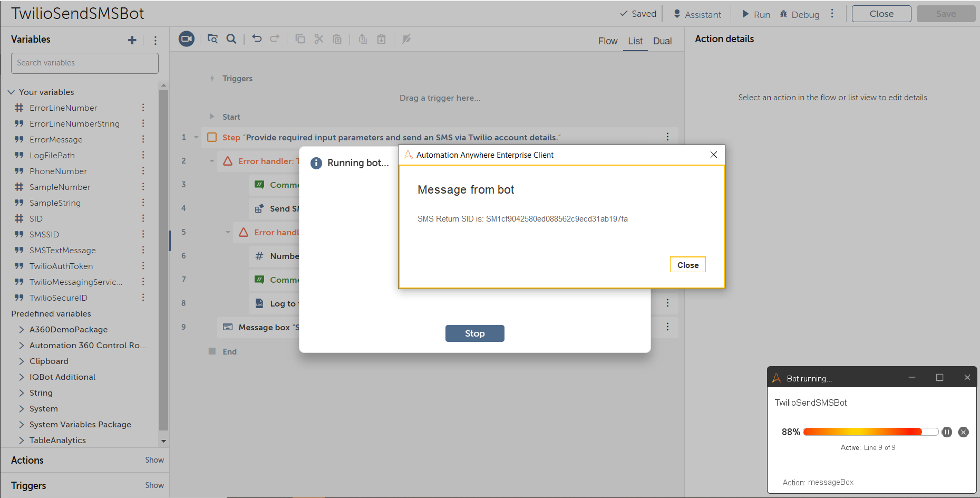Click the Cut scissors toolbar icon
Screen dimensions: 980x498
[x=318, y=39]
